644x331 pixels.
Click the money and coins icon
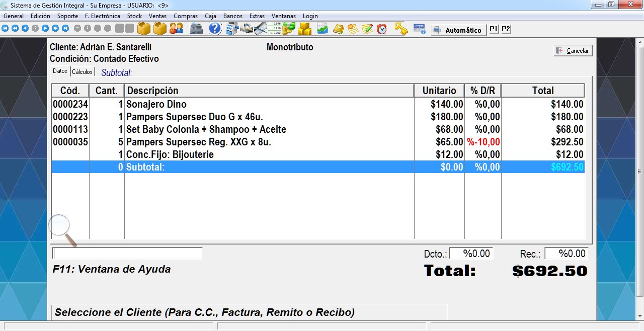289,29
